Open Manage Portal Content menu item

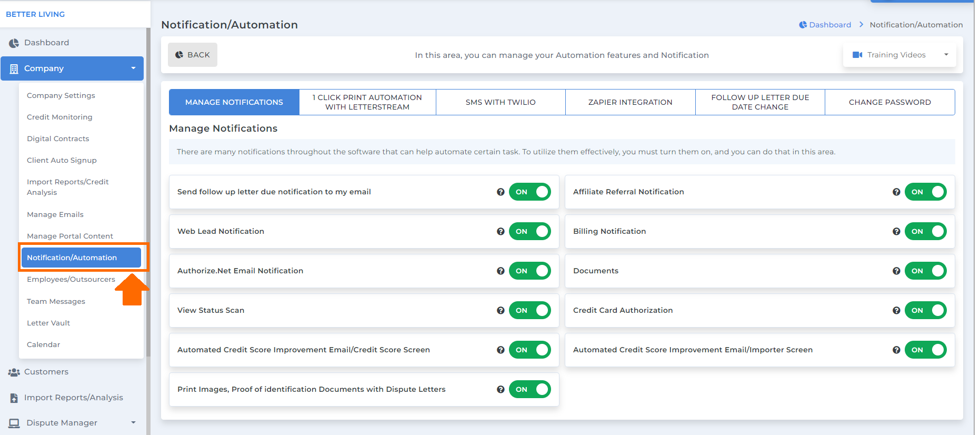[x=70, y=236]
